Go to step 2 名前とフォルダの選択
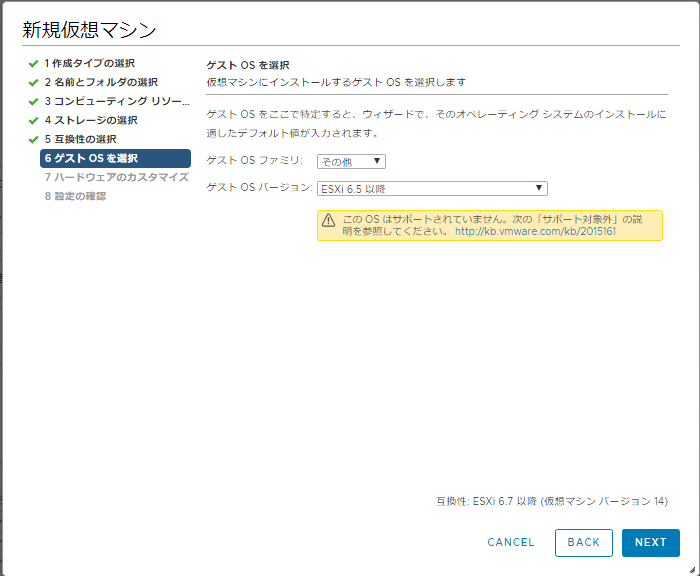The image size is (700, 576). [x=101, y=82]
